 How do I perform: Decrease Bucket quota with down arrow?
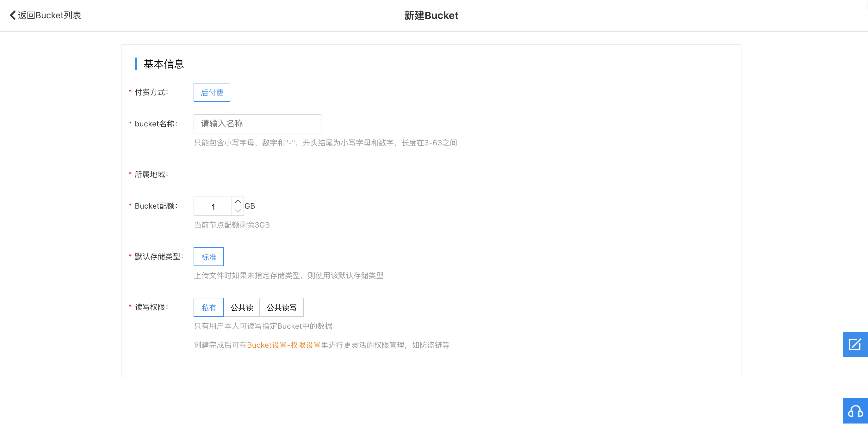click(x=238, y=211)
